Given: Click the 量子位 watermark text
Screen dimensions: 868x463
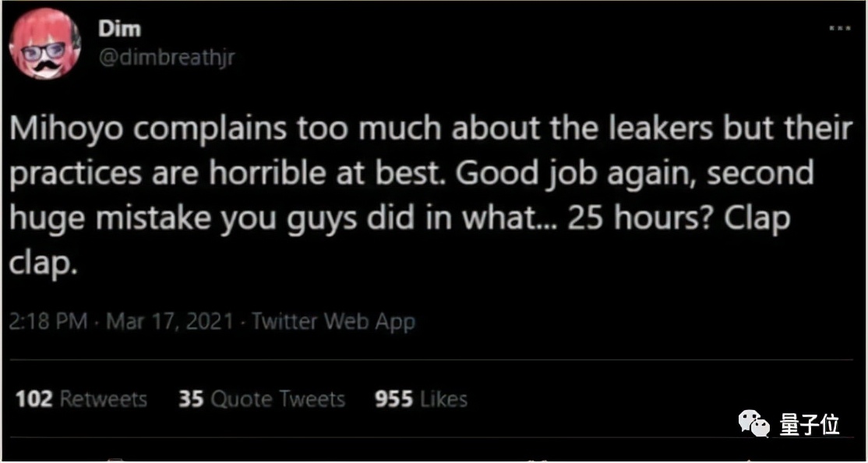Looking at the screenshot, I should tap(810, 425).
